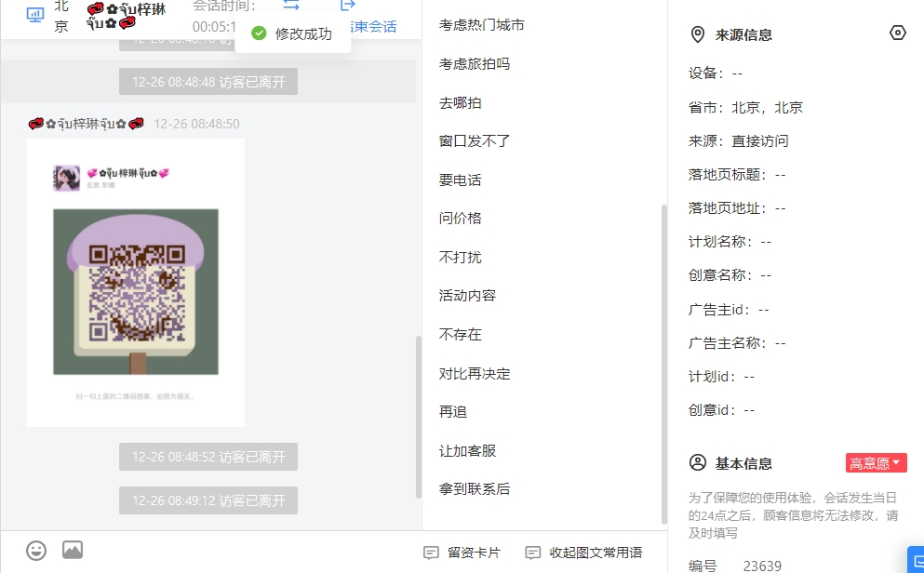The height and width of the screenshot is (573, 924).
Task: Open the 高意愿 intent dropdown
Action: [876, 463]
